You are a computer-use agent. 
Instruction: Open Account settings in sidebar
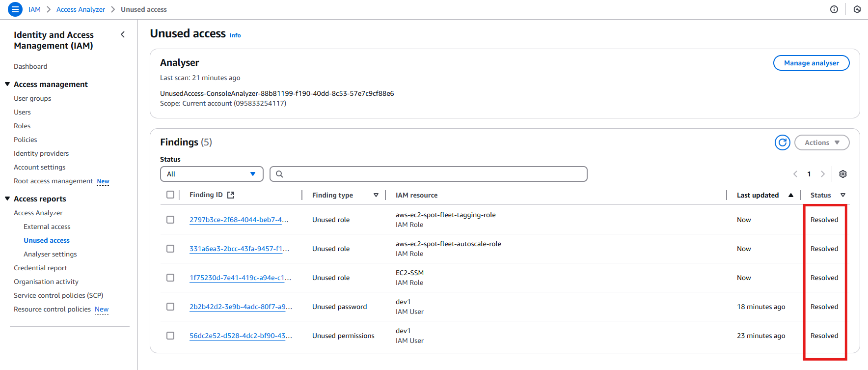(39, 167)
